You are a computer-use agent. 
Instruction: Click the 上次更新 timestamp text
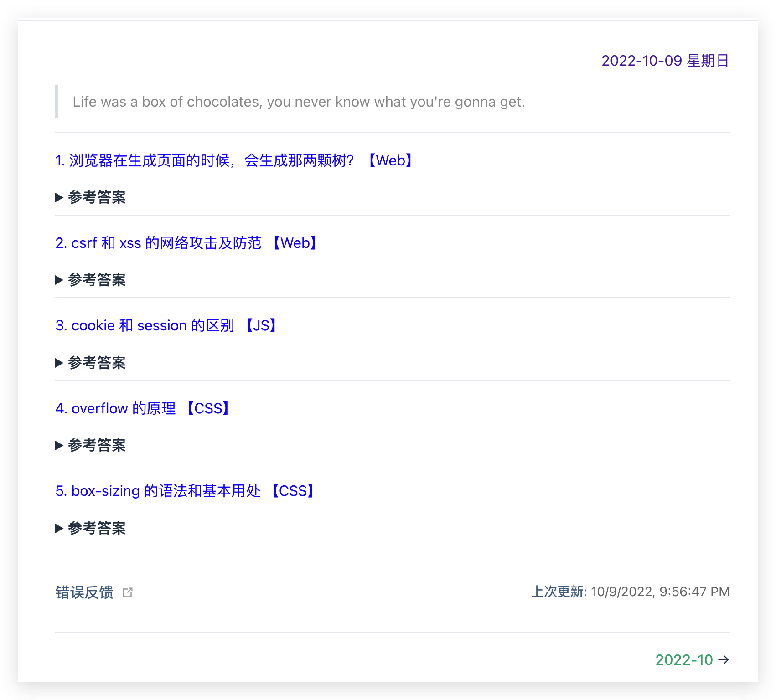[x=630, y=592]
